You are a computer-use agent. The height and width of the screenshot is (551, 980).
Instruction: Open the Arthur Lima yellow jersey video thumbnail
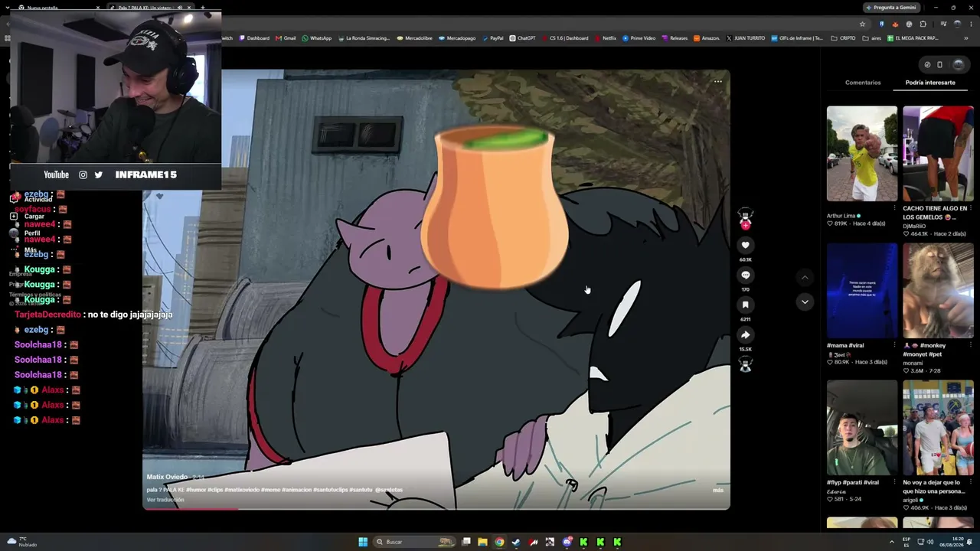point(862,153)
